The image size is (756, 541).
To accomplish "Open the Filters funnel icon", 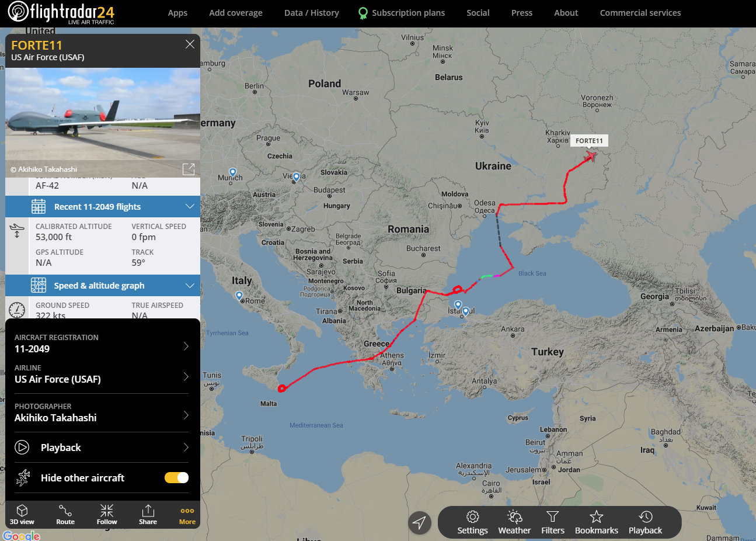I will (x=553, y=522).
